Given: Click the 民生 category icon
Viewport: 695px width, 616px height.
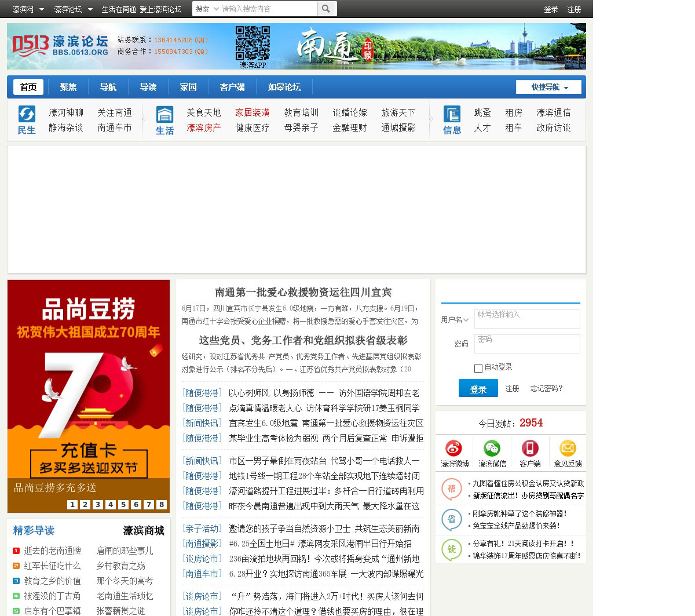Looking at the screenshot, I should point(27,114).
